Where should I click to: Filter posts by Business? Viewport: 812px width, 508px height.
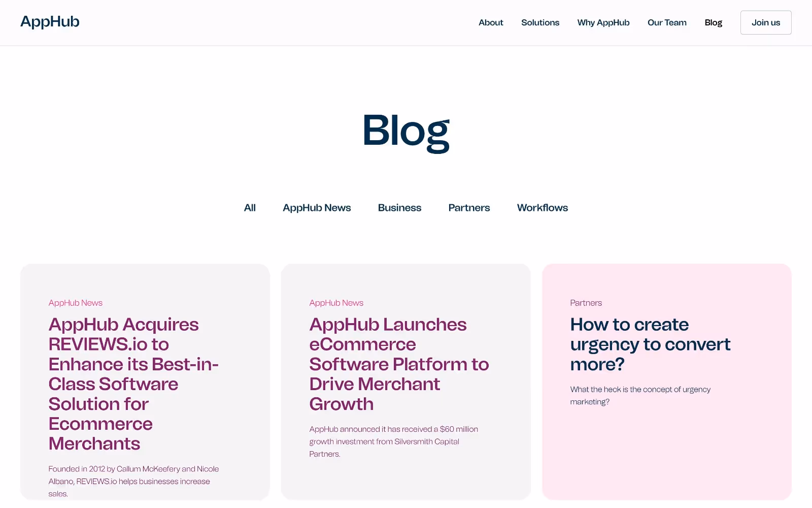pyautogui.click(x=399, y=208)
